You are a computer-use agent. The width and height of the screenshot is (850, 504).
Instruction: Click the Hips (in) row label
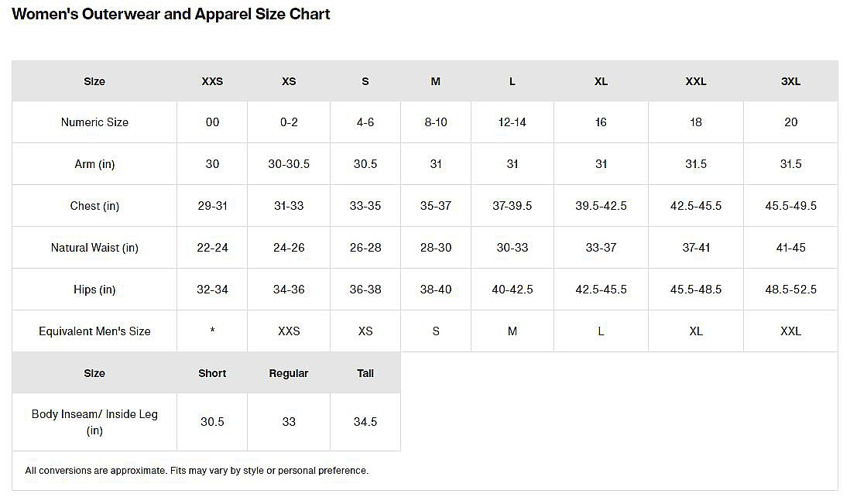click(94, 290)
